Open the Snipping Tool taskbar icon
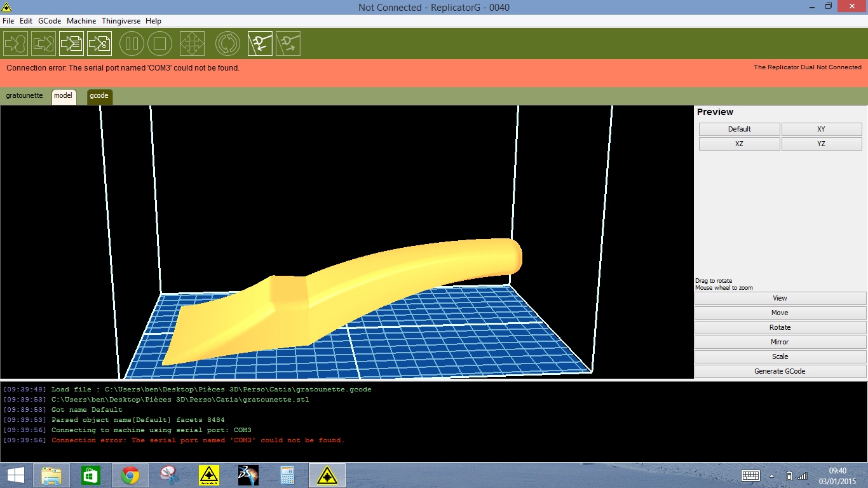 tap(170, 475)
